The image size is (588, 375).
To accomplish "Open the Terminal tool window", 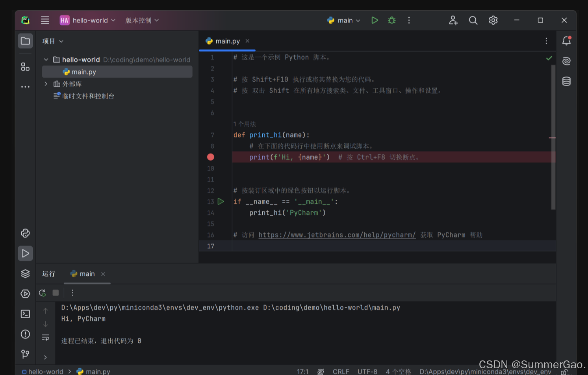I will point(25,314).
